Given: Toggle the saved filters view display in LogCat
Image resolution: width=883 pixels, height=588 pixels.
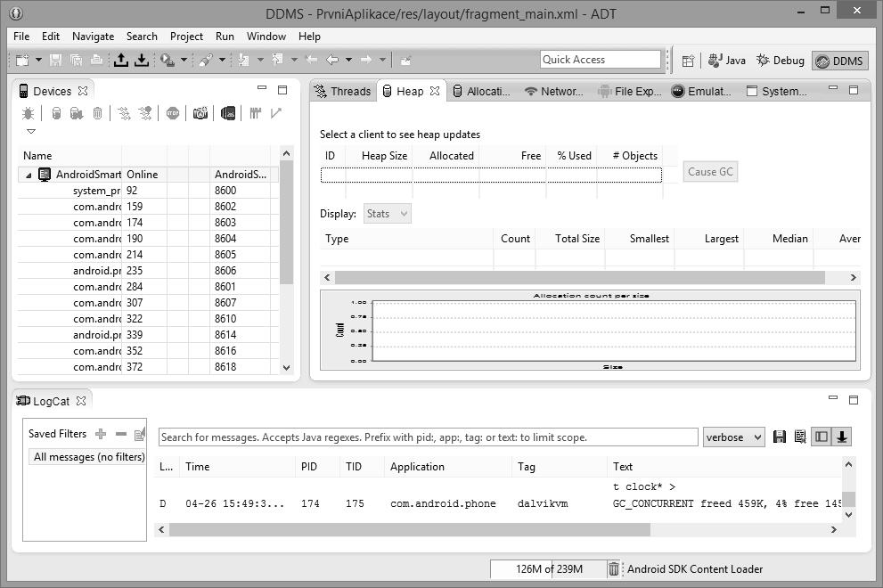Looking at the screenshot, I should coord(821,437).
